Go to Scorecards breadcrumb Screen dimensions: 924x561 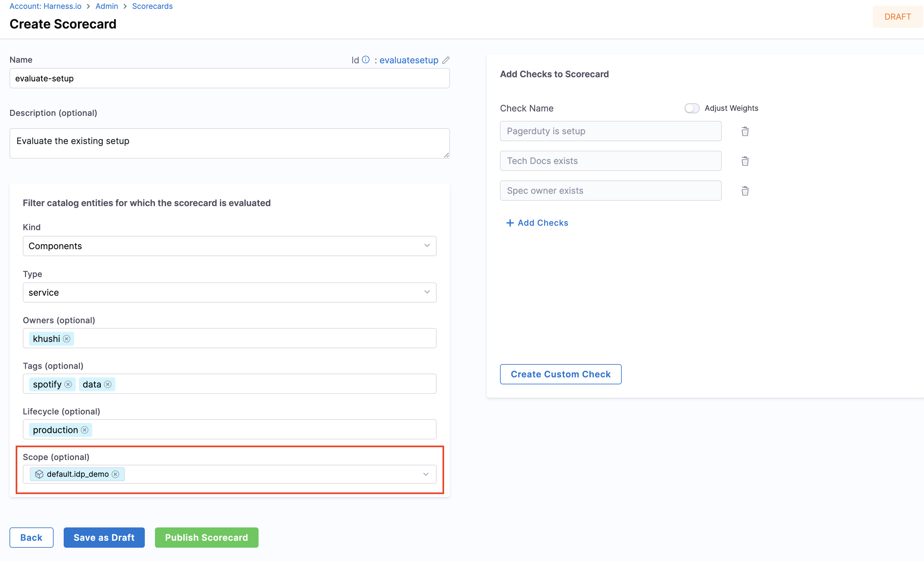152,6
